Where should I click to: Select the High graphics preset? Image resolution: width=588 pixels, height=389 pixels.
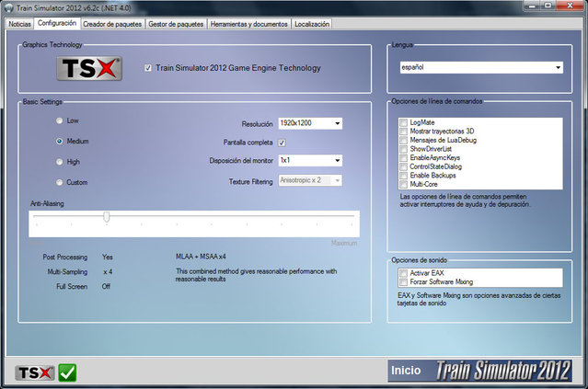[60, 162]
